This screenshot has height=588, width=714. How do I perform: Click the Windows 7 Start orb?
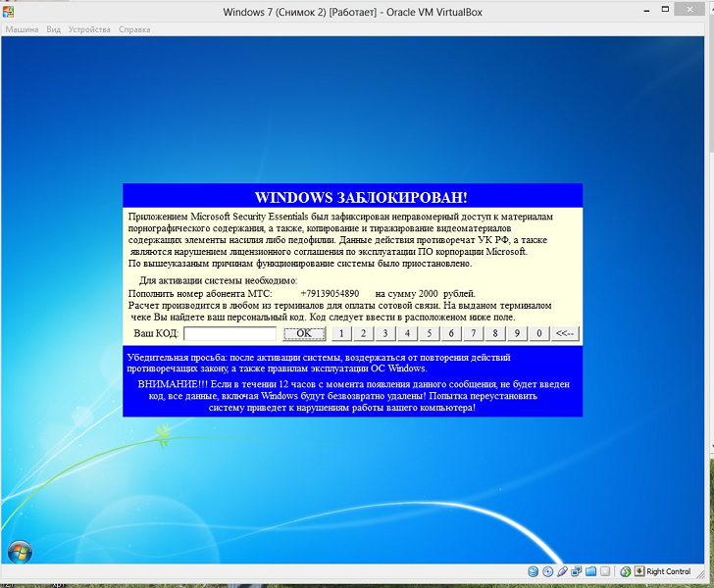pos(20,552)
